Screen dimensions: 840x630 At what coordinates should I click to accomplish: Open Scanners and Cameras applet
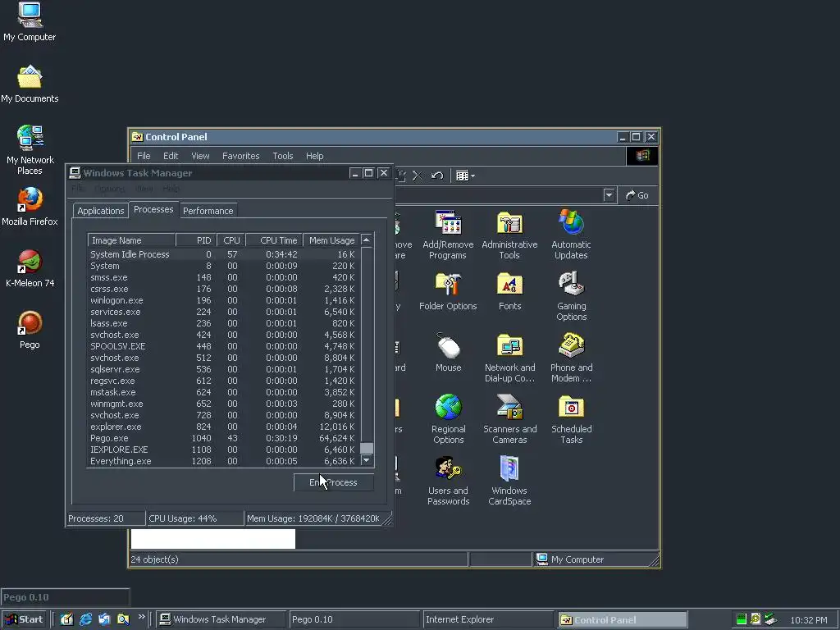(509, 419)
